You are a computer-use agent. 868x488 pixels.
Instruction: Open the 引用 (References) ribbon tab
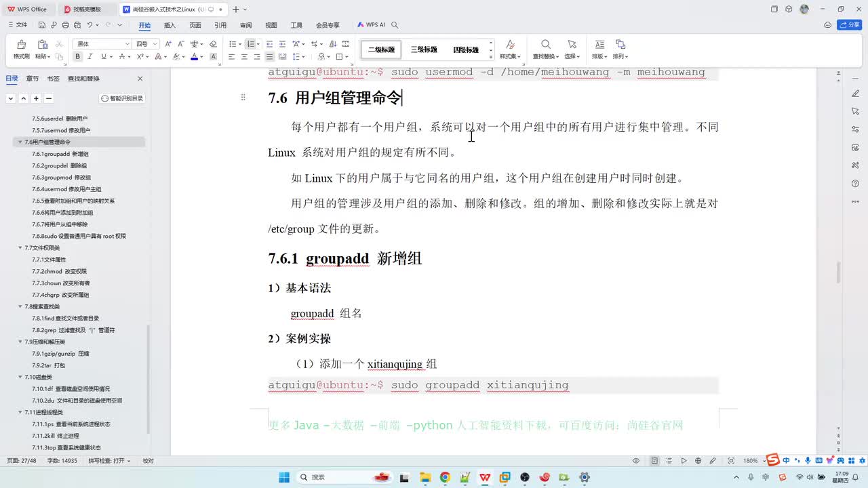pos(220,25)
